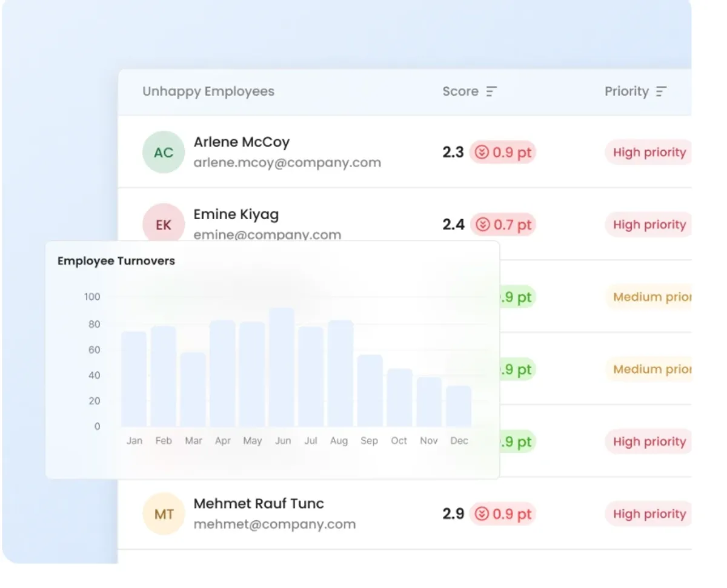Click the score value 2.9
Screen dimensions: 727x588
(453, 514)
